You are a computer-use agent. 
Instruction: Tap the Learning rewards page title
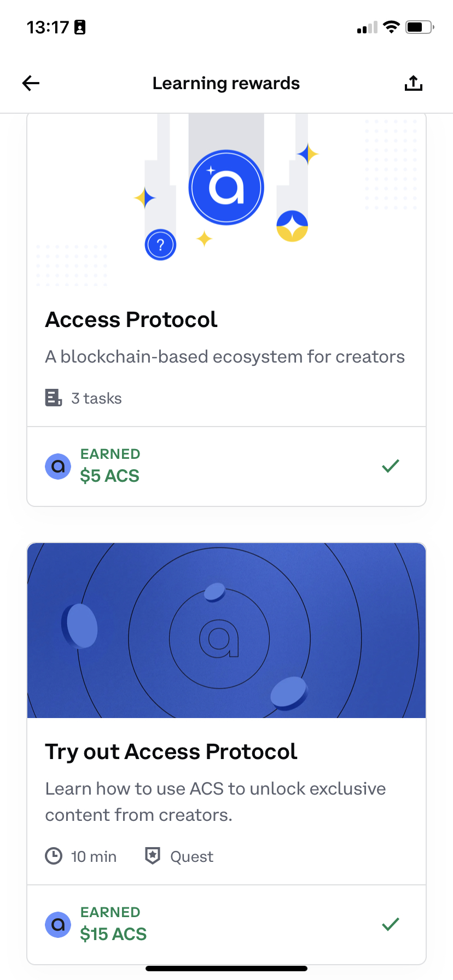click(226, 83)
